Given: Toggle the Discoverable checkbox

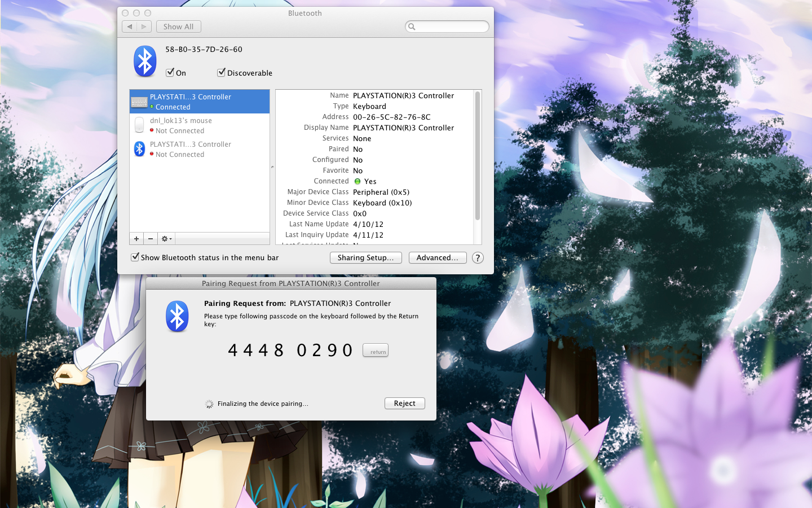Looking at the screenshot, I should point(221,72).
